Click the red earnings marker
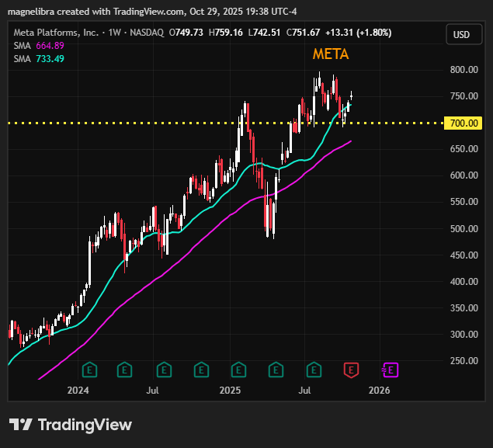Viewport: 493px width, 448px height. click(x=351, y=370)
